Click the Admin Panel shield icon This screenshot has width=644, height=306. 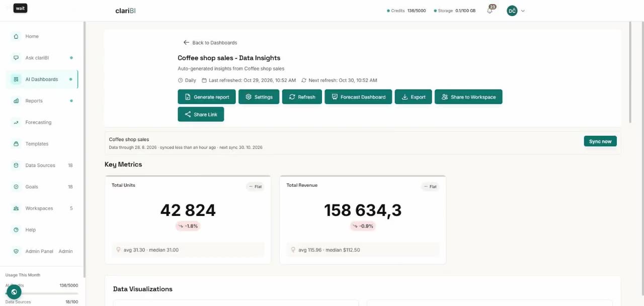point(16,251)
